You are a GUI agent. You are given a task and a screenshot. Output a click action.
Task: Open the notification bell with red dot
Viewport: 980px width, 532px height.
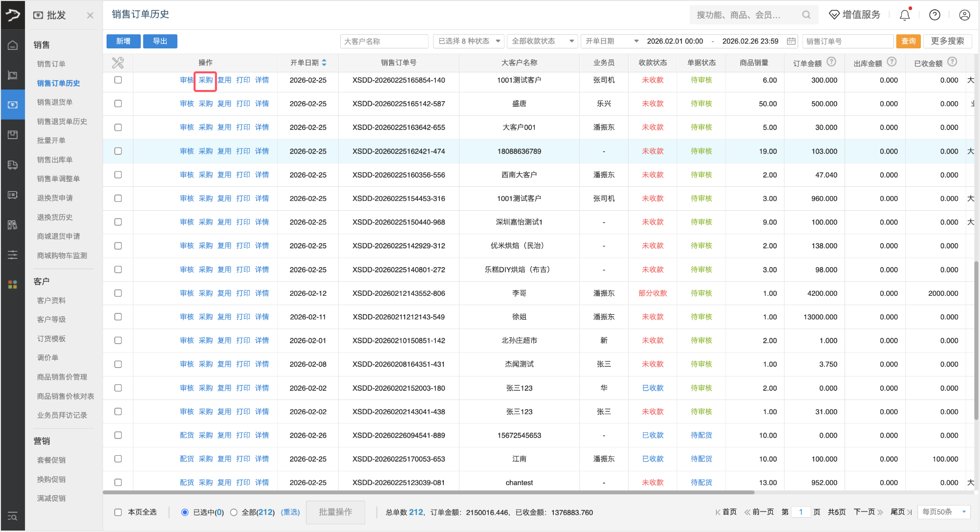pos(904,14)
